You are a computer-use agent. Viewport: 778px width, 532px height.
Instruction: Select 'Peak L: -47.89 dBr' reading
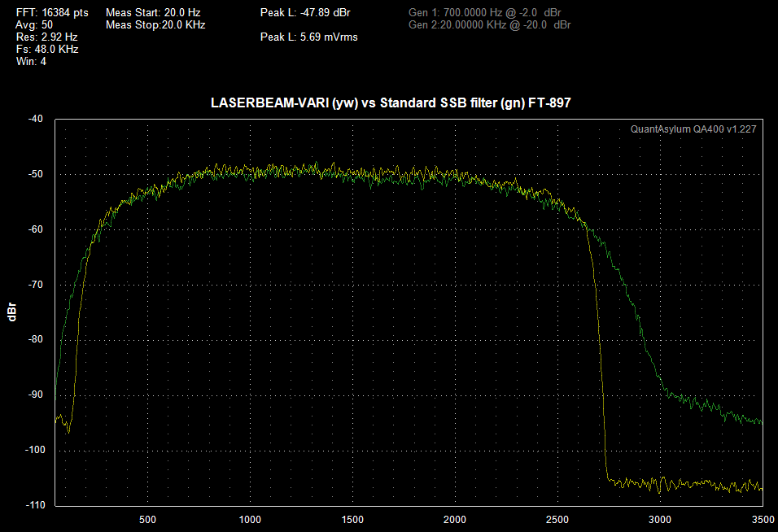coord(305,13)
